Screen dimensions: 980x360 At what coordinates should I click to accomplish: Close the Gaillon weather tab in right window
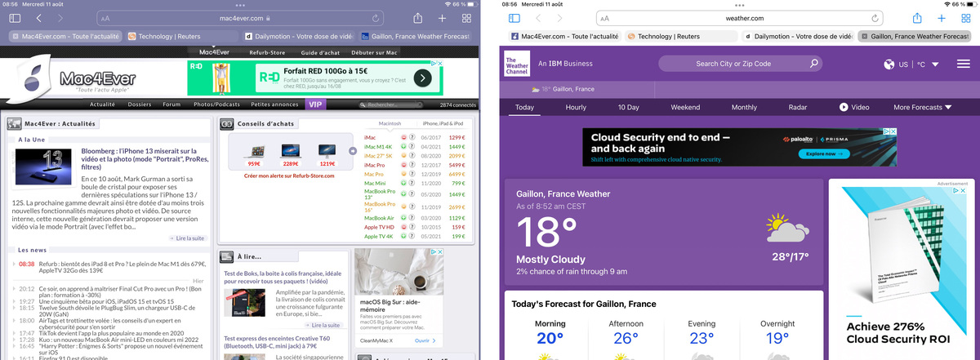(864, 36)
